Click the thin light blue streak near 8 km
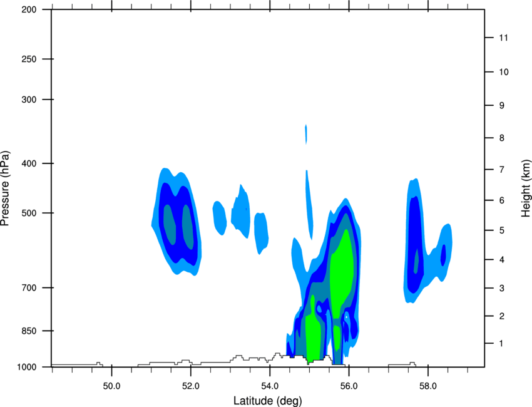The image size is (532, 407). click(x=306, y=135)
